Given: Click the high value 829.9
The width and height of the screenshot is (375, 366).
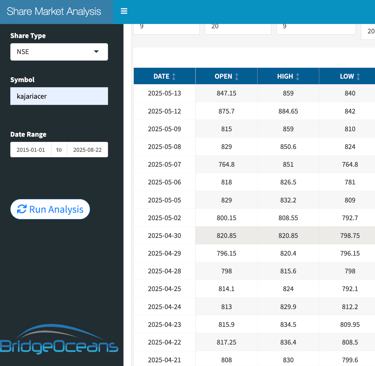Looking at the screenshot, I should 288,307.
